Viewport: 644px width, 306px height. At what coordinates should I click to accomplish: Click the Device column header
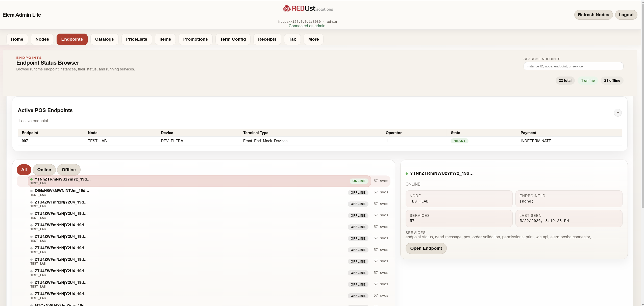pyautogui.click(x=167, y=133)
